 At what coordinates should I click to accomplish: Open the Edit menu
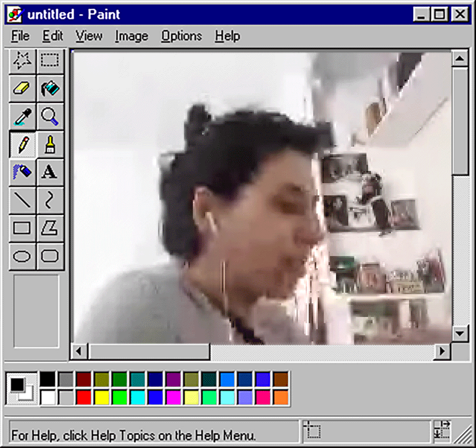point(53,36)
